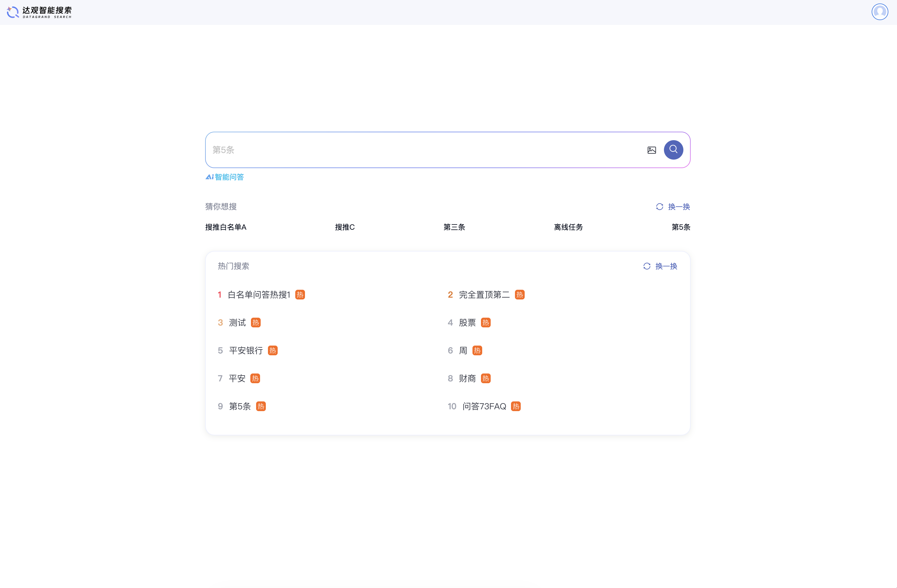Image resolution: width=897 pixels, height=588 pixels.
Task: Open hot search 股票
Action: point(467,323)
